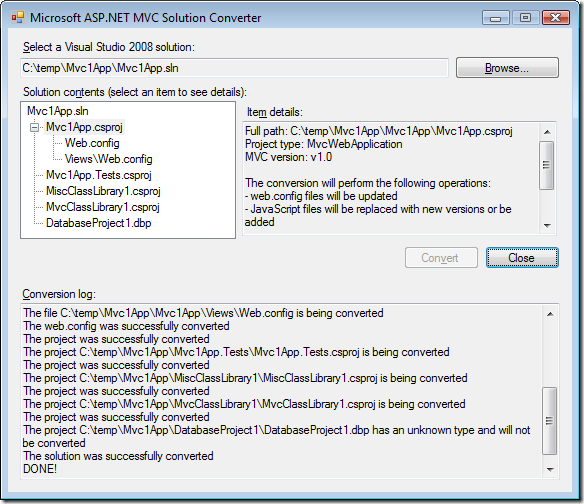Select Web.config under Mvc1App.csproj

click(x=92, y=143)
